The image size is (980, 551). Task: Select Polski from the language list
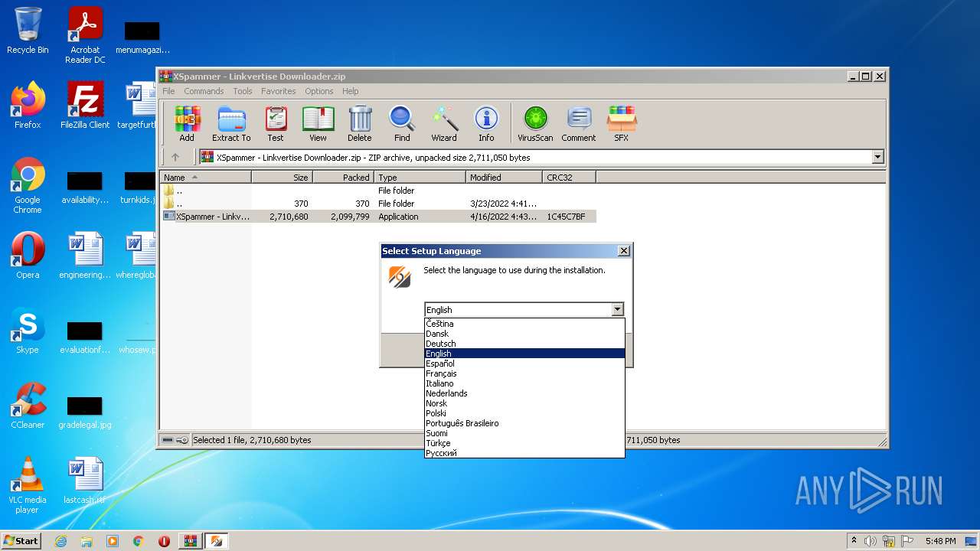point(524,413)
